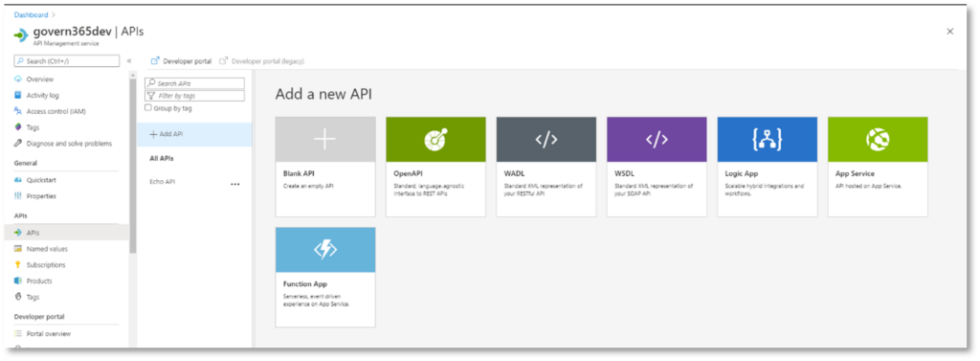This screenshot has height=361, width=980.
Task: Focus the Search APIs field
Action: coord(195,83)
